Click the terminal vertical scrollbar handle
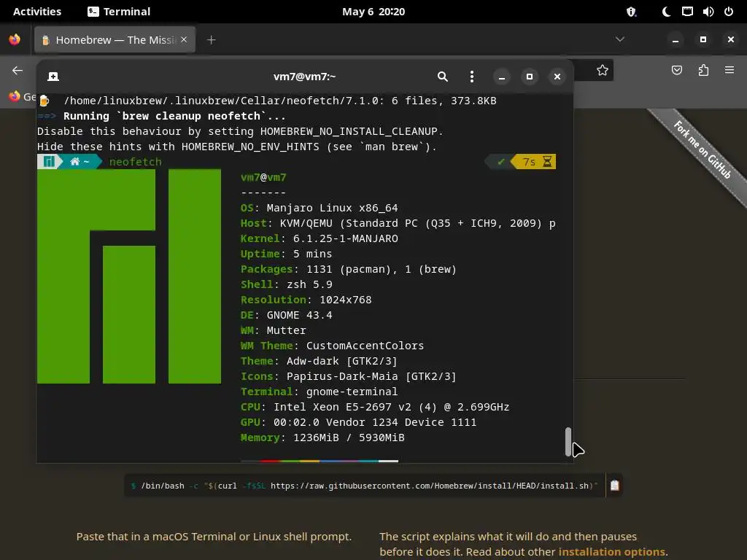 [x=568, y=442]
